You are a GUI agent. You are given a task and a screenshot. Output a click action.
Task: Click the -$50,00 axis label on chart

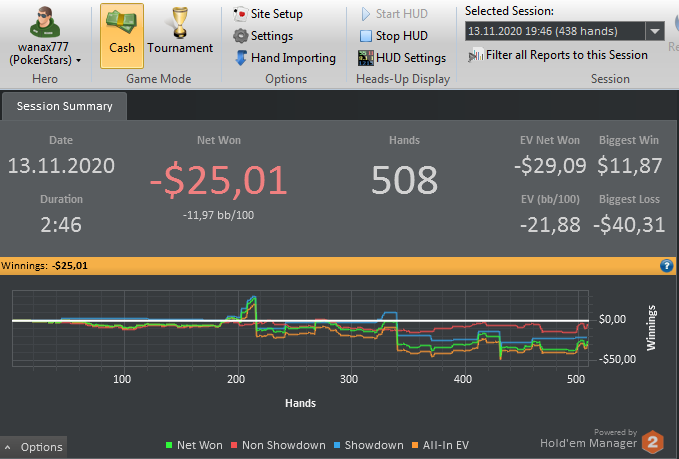coord(618,359)
